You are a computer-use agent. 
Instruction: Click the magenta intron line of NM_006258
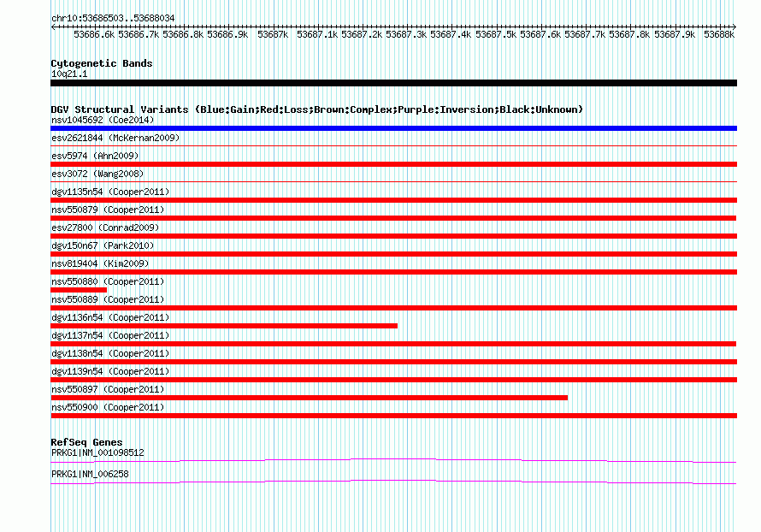393,481
